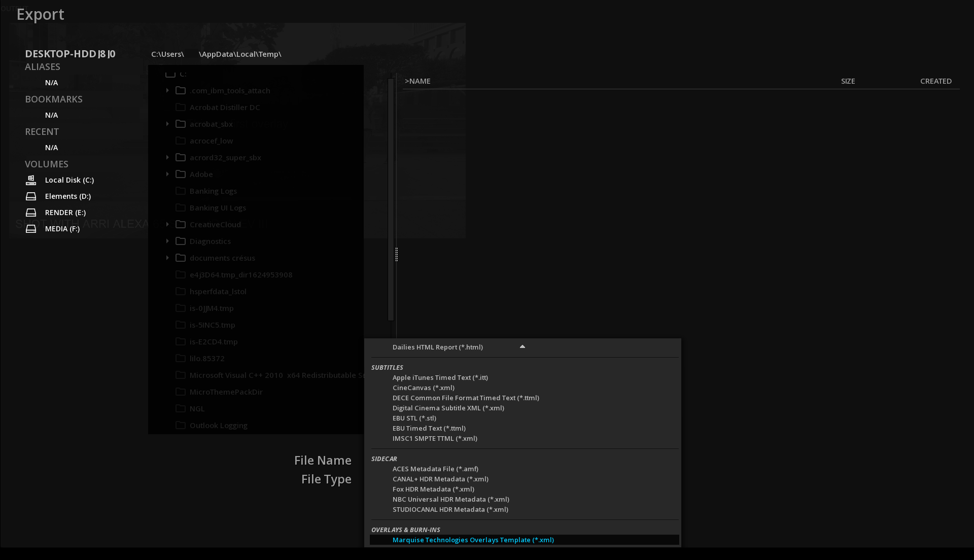The image size is (974, 560).
Task: Expand the Diagnostics folder
Action: [167, 241]
